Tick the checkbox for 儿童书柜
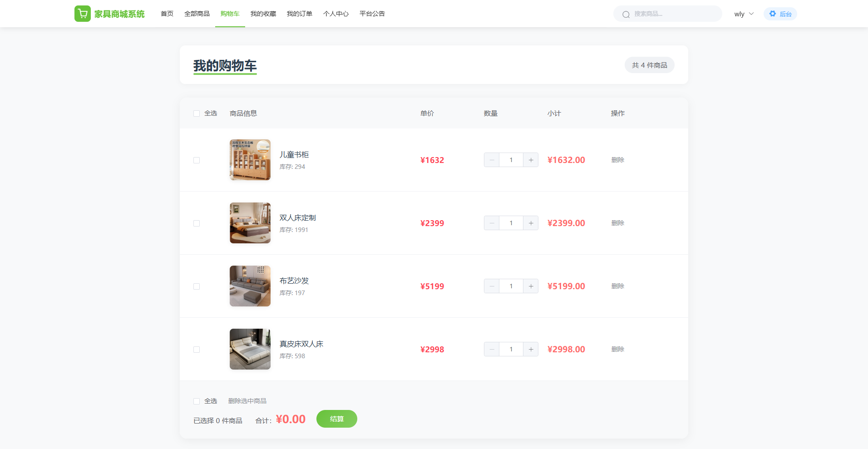Screen dimensions: 868x449 tap(197, 160)
